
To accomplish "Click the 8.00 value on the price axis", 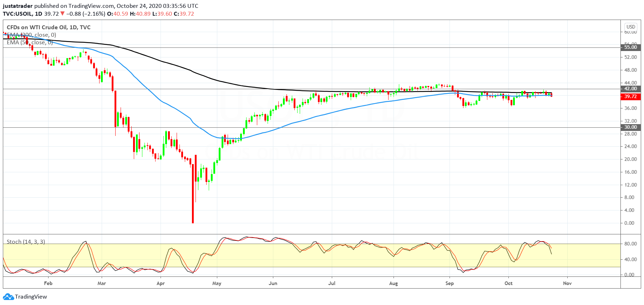I will (x=629, y=197).
